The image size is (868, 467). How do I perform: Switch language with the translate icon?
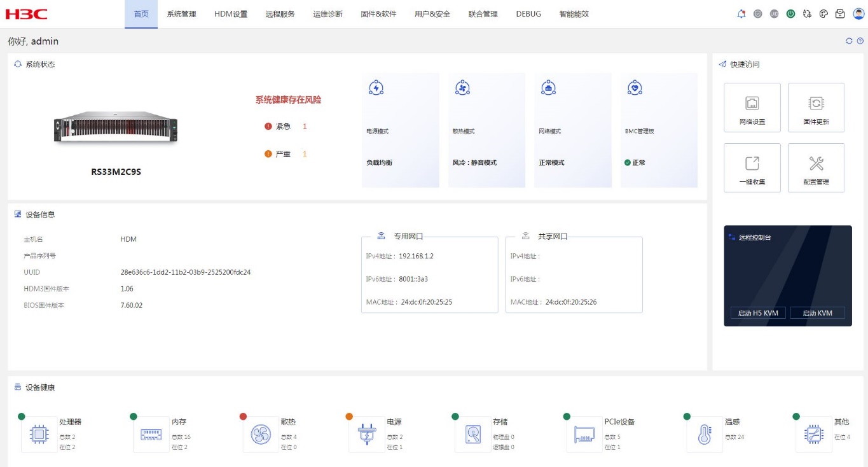[x=807, y=13]
